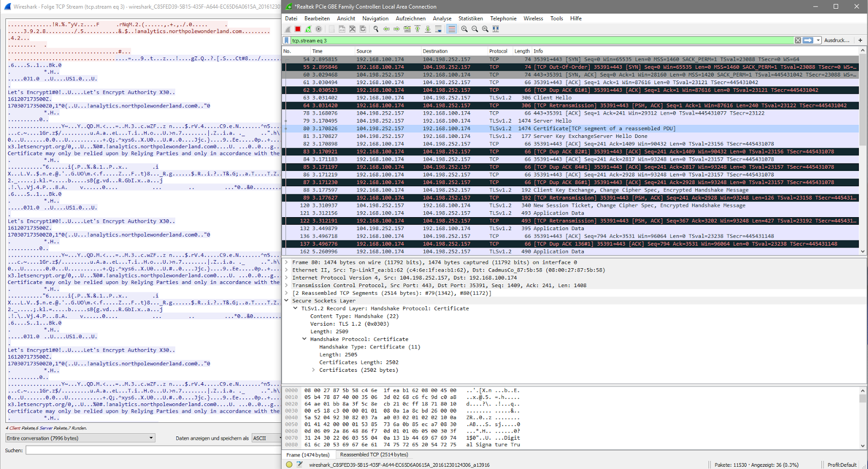868x469 pixels.
Task: Switch to Reassembled TCP (2514 bytes) tab
Action: [x=374, y=454]
